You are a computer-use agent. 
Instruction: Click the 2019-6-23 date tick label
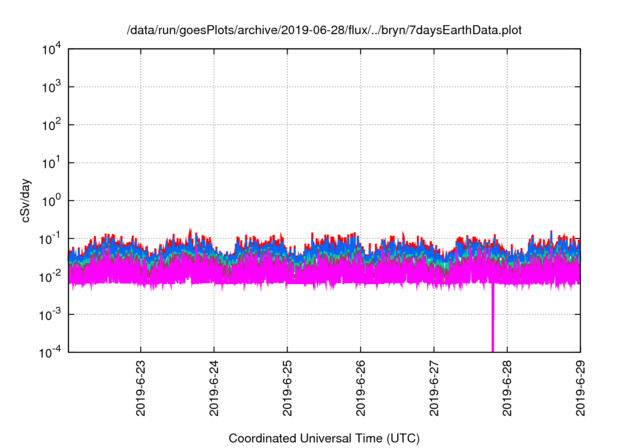[x=140, y=388]
